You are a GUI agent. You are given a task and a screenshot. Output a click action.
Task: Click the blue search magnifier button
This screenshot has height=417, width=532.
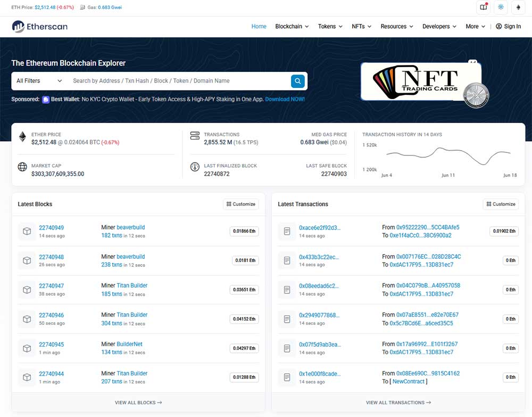[297, 81]
